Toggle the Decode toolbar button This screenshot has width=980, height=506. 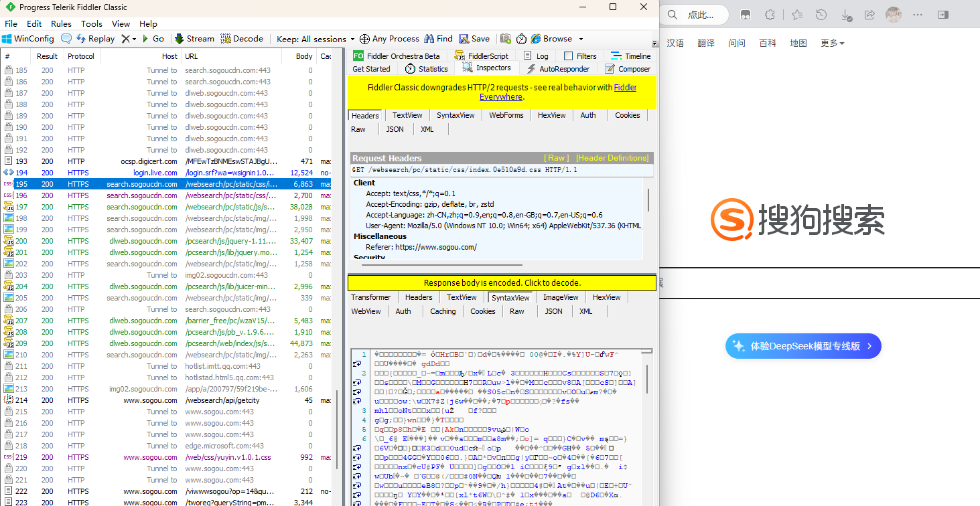(242, 39)
